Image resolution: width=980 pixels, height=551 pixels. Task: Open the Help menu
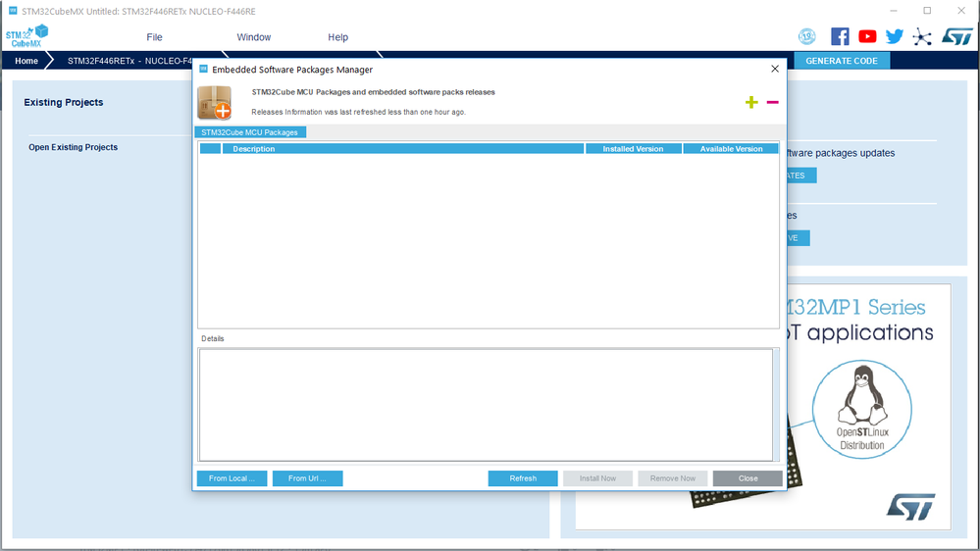coord(338,37)
